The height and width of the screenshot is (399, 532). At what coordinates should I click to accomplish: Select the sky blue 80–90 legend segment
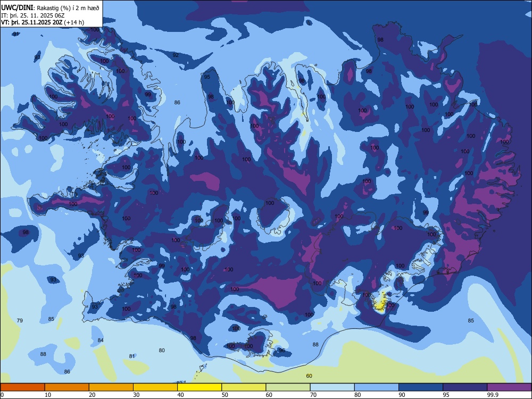click(377, 387)
